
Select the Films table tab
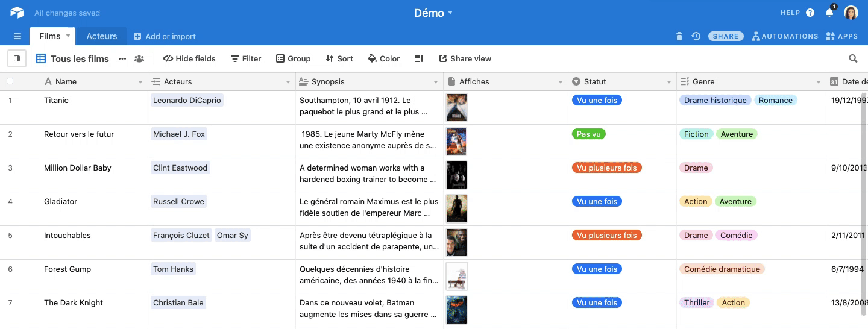click(50, 36)
